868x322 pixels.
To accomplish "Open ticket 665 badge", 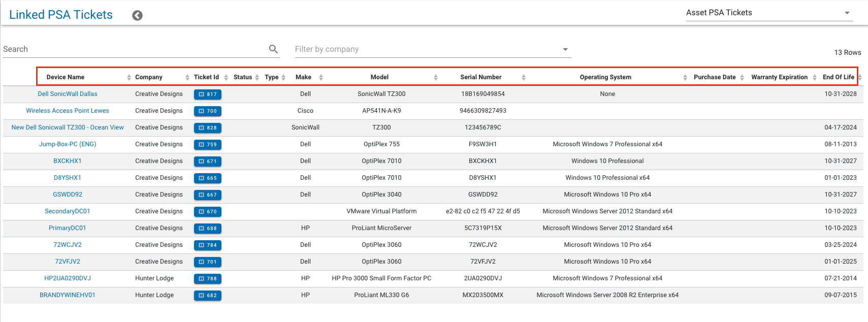I will click(208, 178).
